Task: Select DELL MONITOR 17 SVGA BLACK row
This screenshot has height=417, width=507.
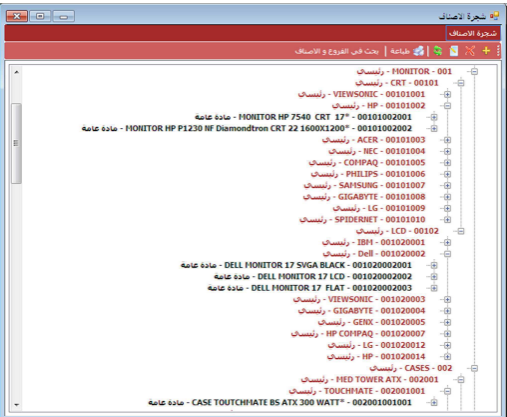Action: pos(296,265)
